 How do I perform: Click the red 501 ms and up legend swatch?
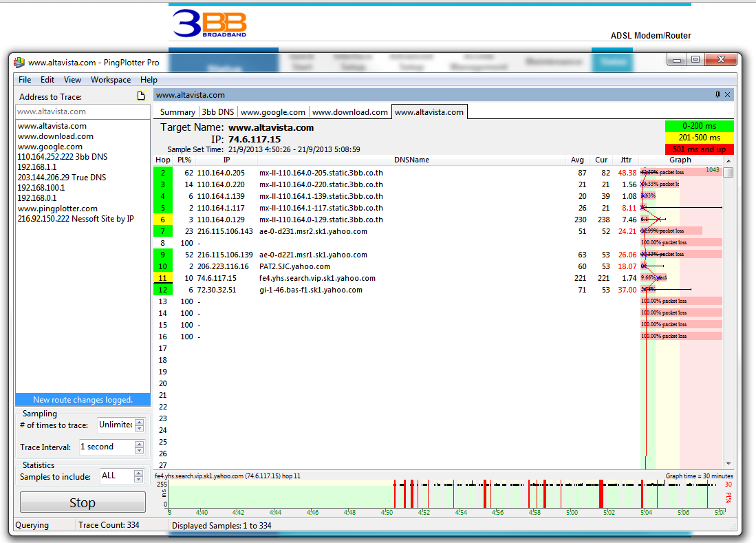[699, 149]
